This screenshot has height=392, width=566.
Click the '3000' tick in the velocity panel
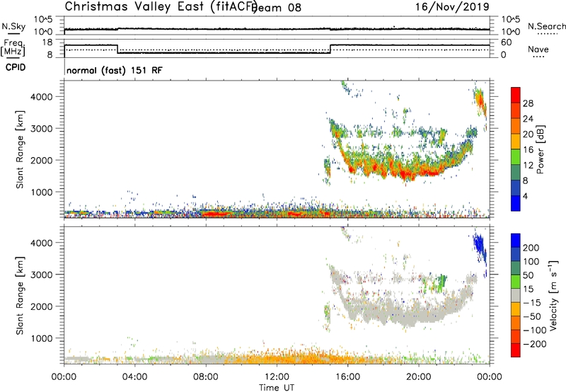[x=42, y=275]
